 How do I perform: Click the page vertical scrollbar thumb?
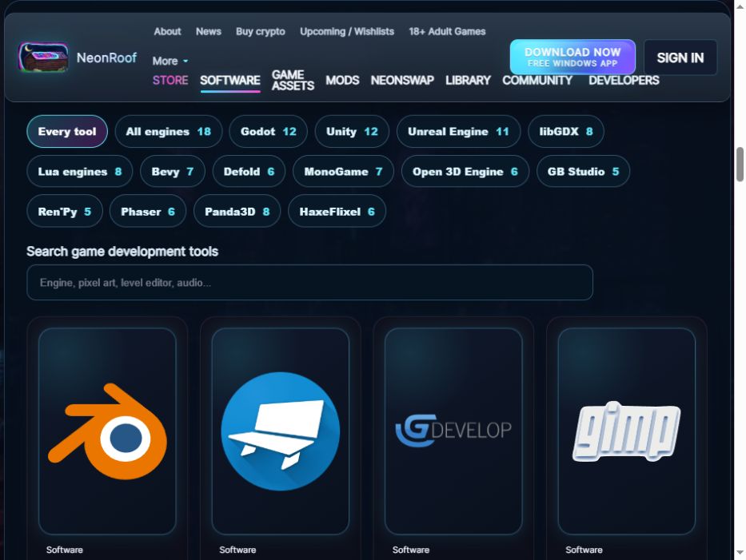740,165
